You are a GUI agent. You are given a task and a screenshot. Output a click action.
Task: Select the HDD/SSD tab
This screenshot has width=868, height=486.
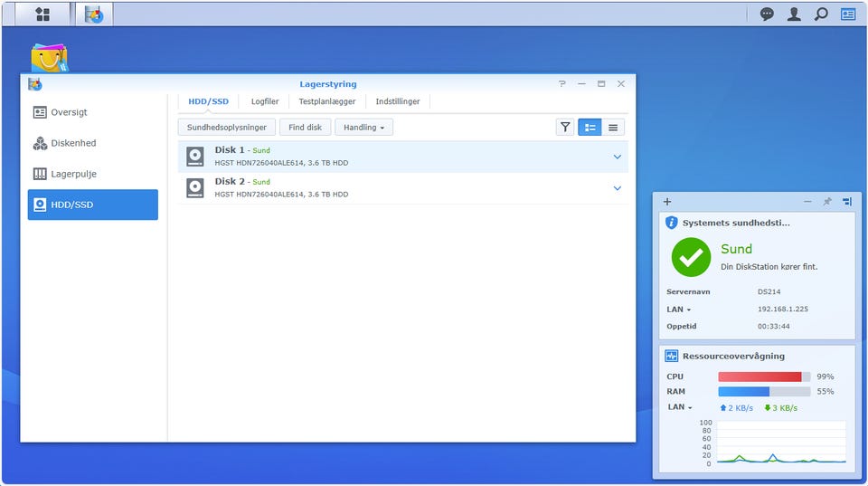[x=208, y=101]
